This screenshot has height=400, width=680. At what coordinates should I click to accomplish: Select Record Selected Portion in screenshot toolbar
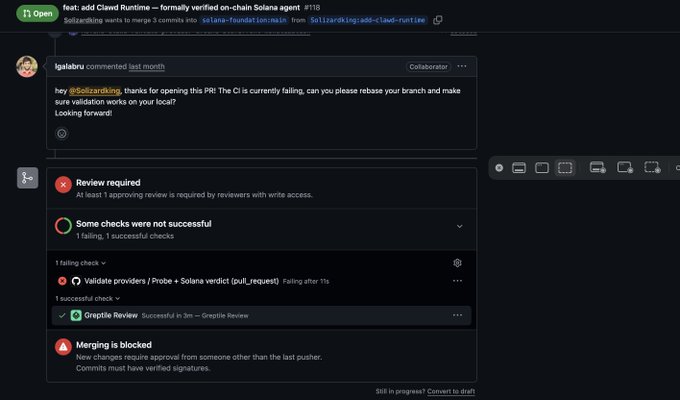(652, 167)
